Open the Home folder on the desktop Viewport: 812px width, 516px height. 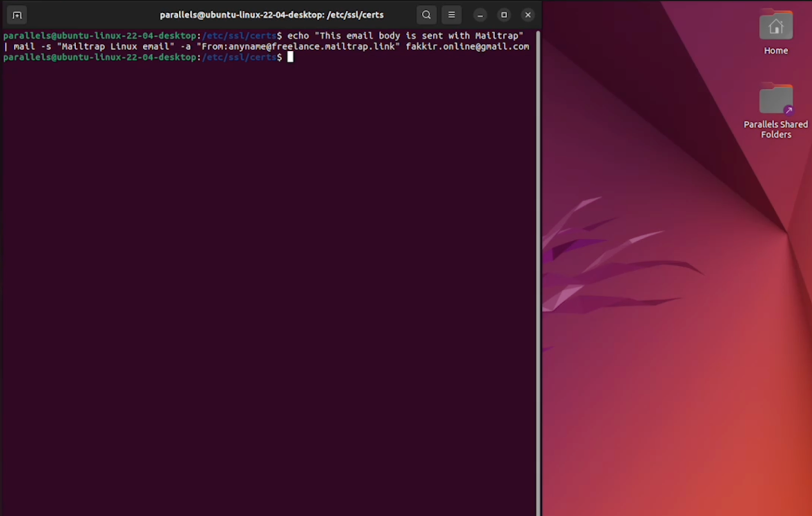(776, 32)
